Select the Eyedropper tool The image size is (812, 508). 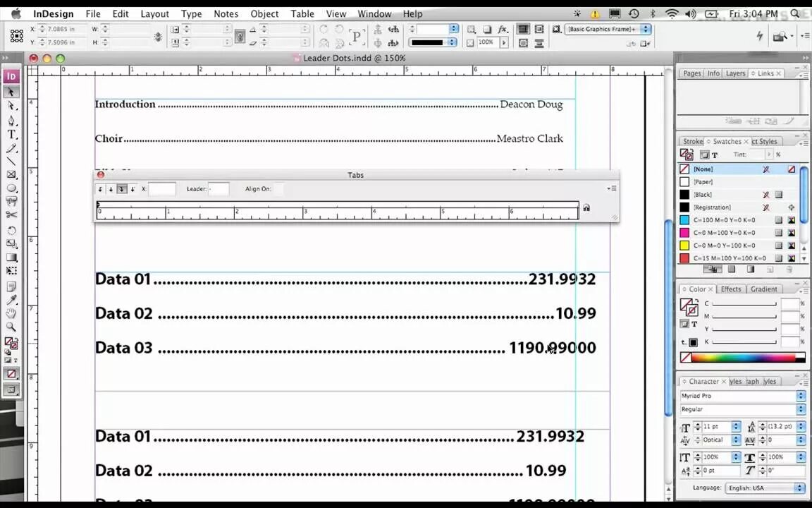click(x=11, y=300)
